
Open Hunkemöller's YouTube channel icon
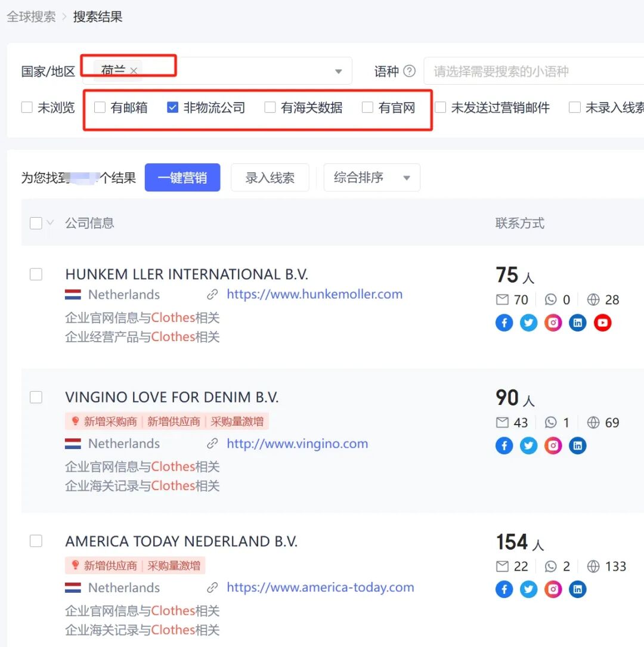click(x=602, y=323)
